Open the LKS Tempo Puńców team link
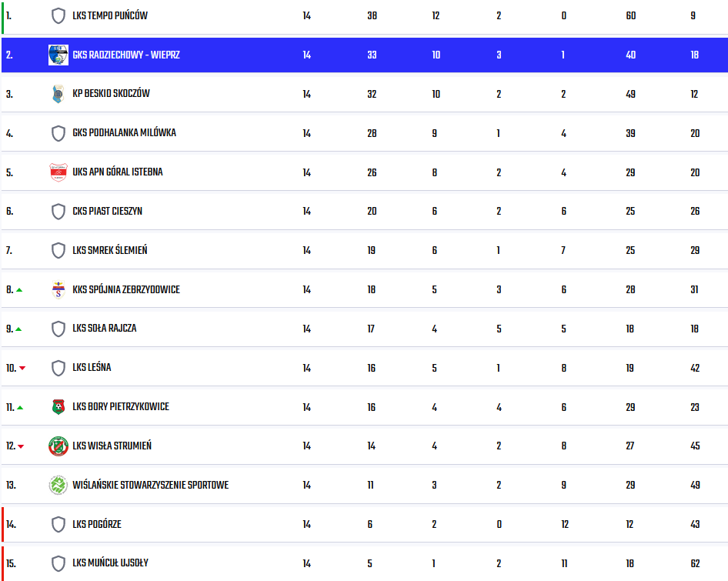The height and width of the screenshot is (581, 728). pos(110,16)
